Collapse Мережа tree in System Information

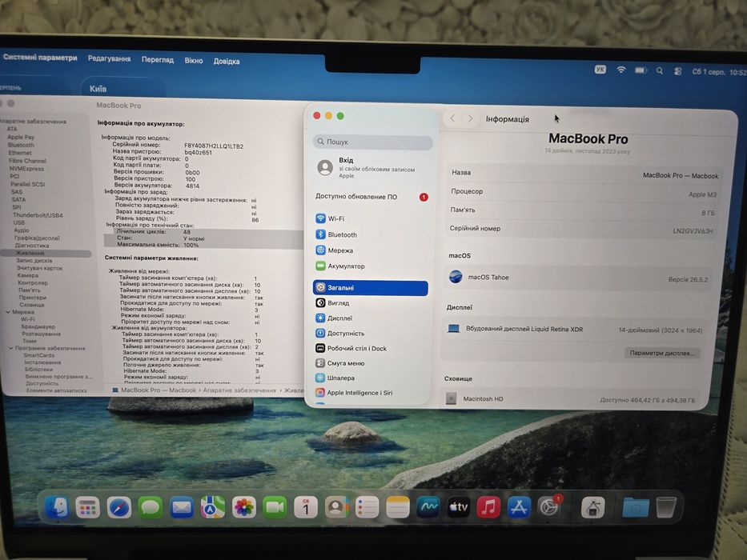click(8, 312)
